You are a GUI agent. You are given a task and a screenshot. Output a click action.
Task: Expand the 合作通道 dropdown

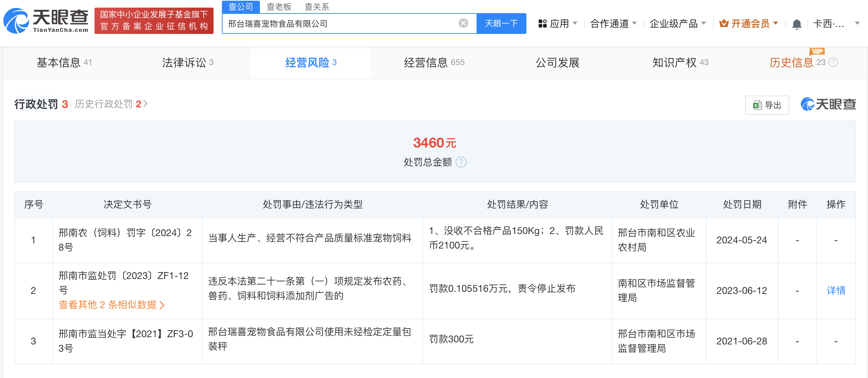click(x=613, y=24)
